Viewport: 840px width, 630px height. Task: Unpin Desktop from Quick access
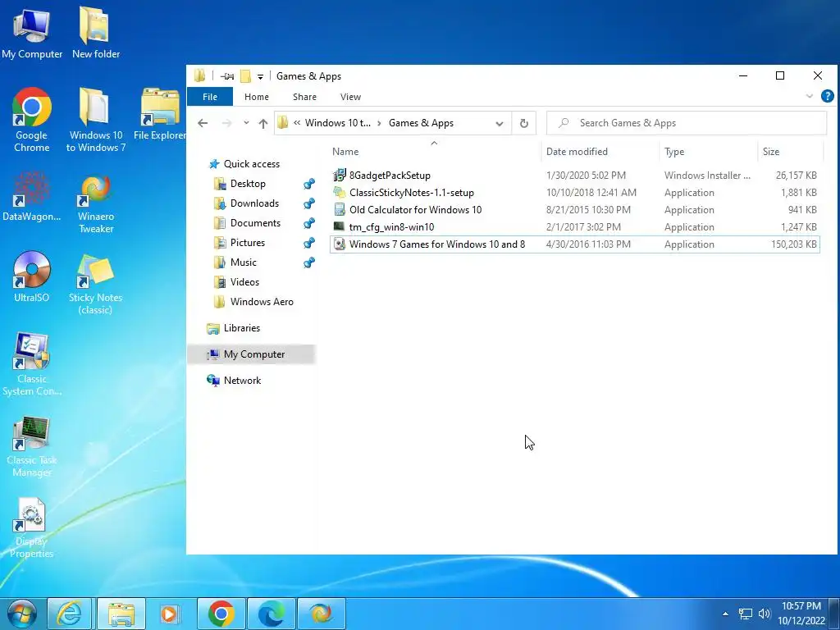(x=309, y=184)
